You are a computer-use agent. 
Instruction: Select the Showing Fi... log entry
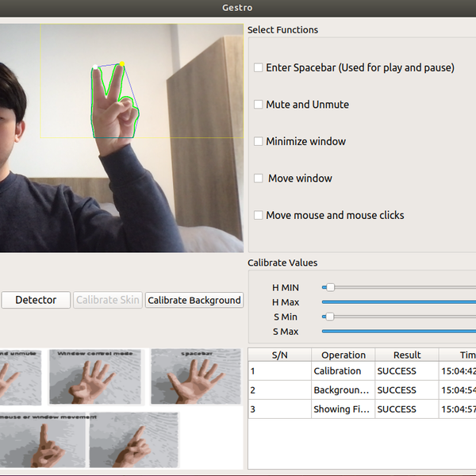tap(343, 409)
